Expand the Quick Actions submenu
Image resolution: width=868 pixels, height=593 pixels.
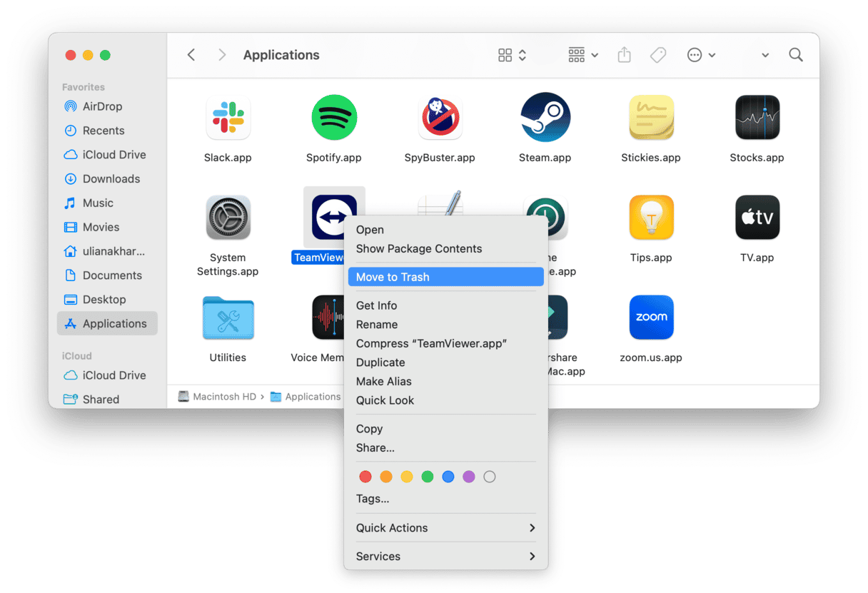tap(445, 528)
